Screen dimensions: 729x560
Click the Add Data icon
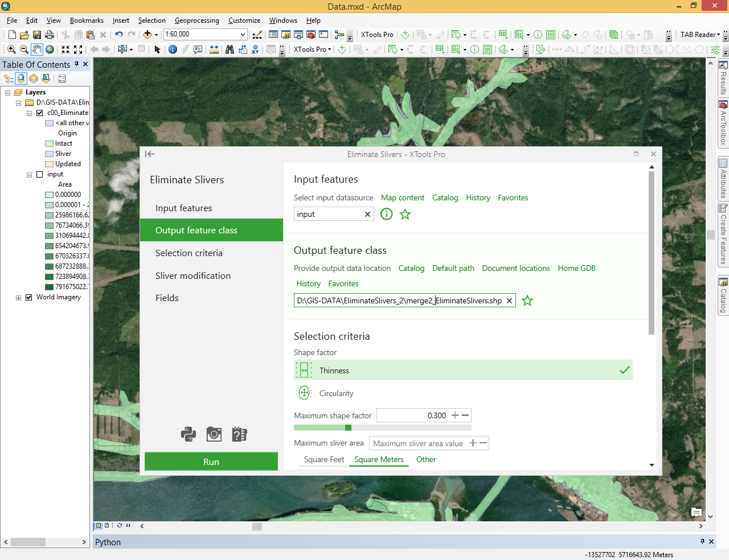pos(148,35)
